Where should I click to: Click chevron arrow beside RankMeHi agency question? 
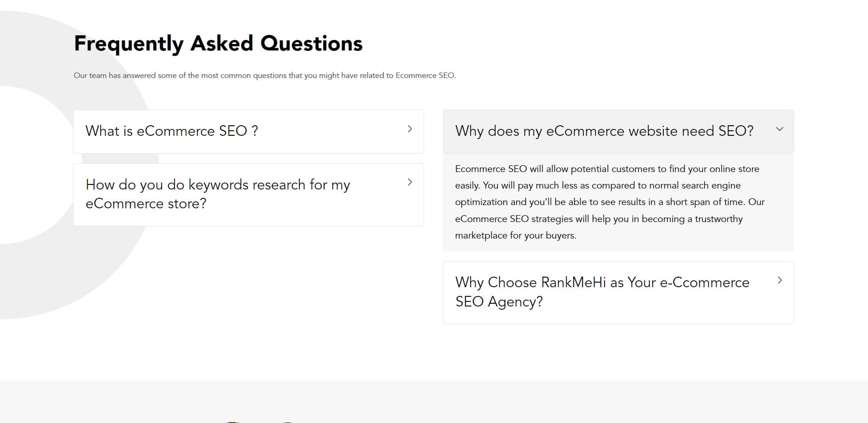tap(779, 280)
